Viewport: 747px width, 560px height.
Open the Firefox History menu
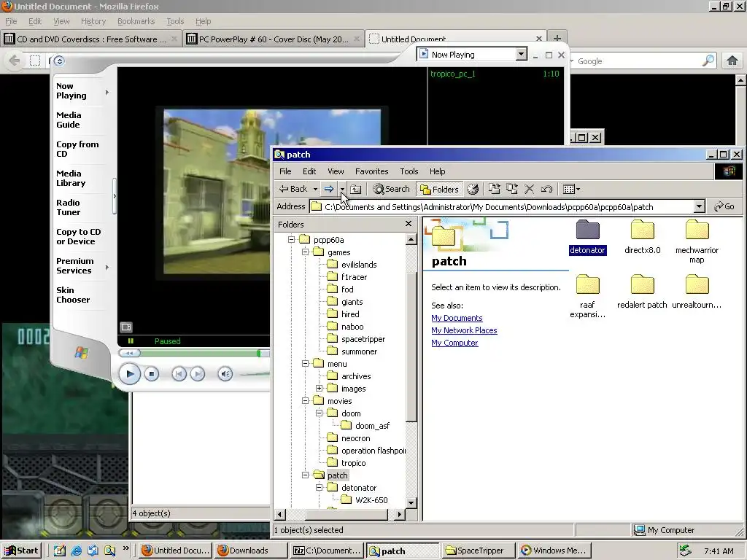pos(93,21)
